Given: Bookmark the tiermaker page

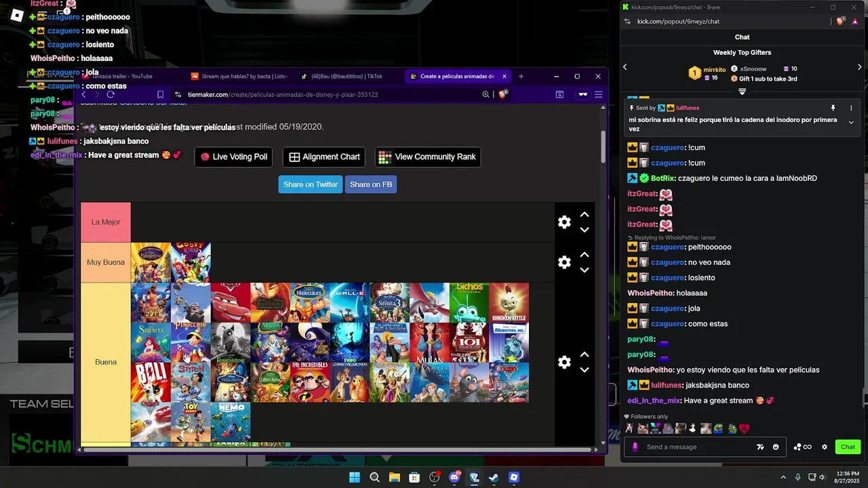Looking at the screenshot, I should coord(160,94).
